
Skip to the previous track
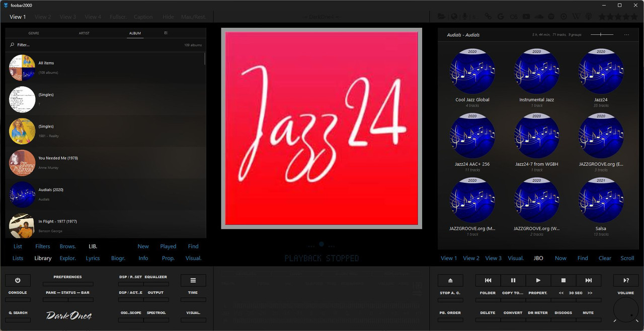pyautogui.click(x=488, y=280)
